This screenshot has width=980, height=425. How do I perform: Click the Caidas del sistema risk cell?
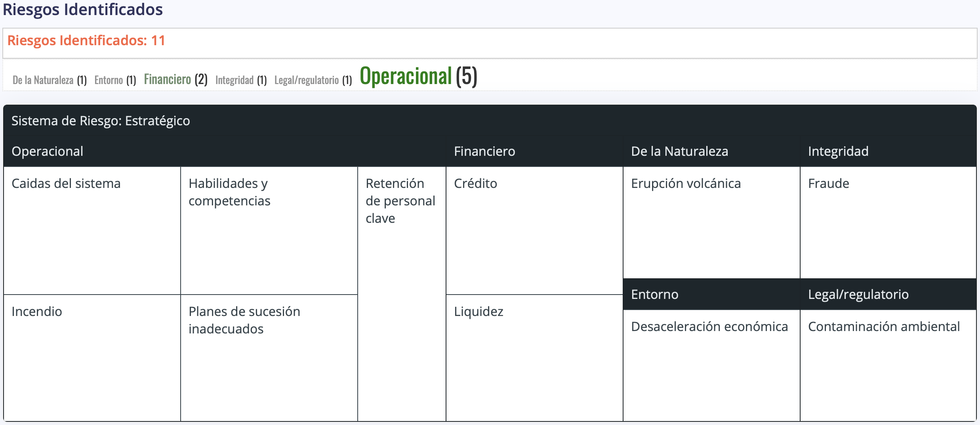point(92,230)
